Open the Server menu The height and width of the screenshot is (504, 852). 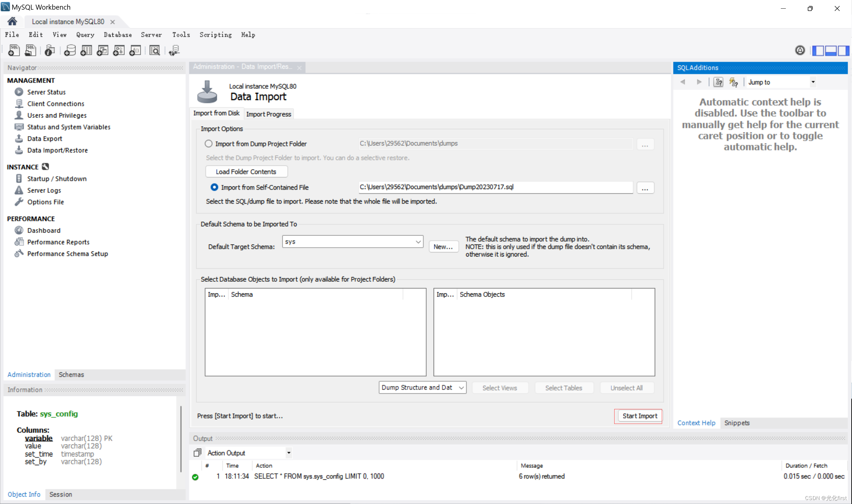[151, 35]
